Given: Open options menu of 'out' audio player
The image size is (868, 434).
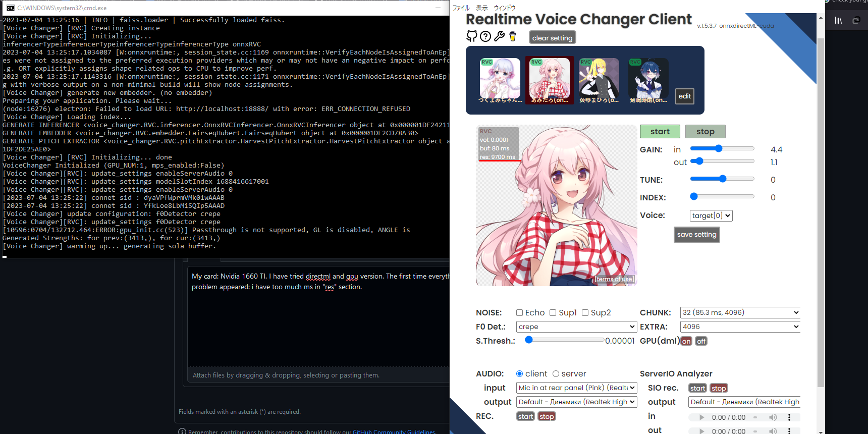Looking at the screenshot, I should 789,431.
